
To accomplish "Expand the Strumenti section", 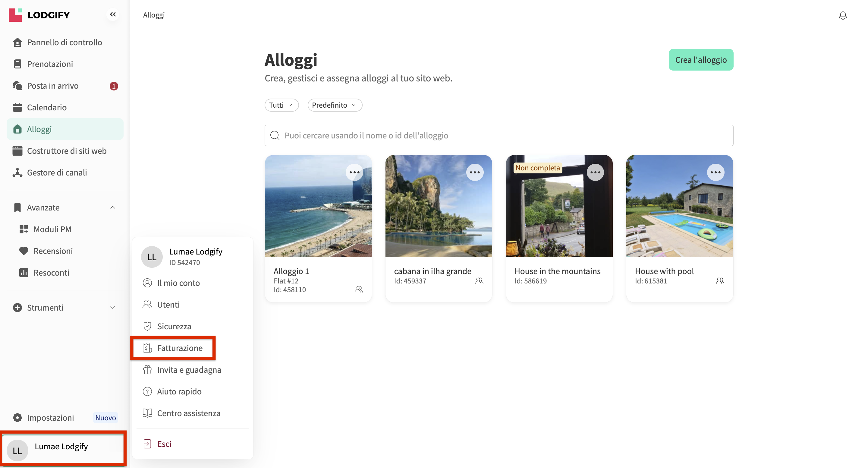I will pos(112,308).
